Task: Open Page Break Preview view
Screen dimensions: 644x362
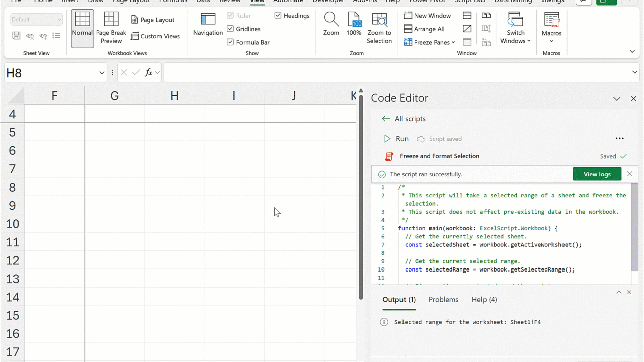Action: point(111,21)
